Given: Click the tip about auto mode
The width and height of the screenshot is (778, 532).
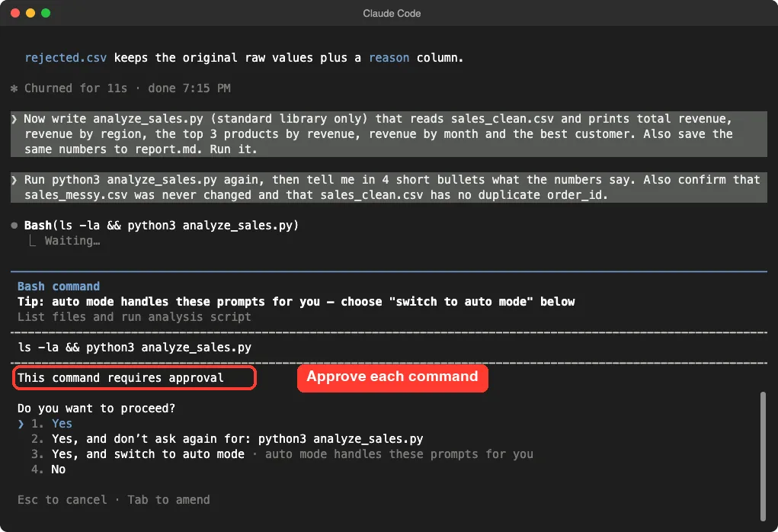Looking at the screenshot, I should coord(296,302).
